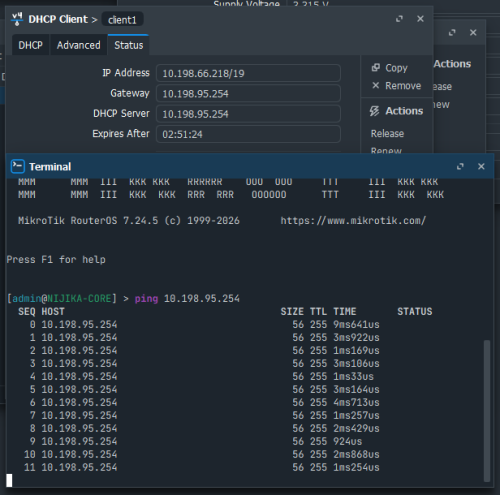This screenshot has width=500, height=495.
Task: Click the Copy button
Action: click(x=390, y=68)
